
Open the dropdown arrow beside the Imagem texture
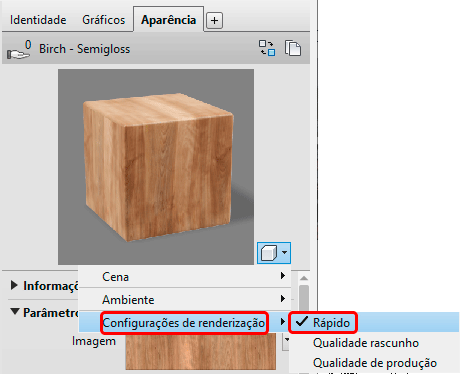(286, 341)
